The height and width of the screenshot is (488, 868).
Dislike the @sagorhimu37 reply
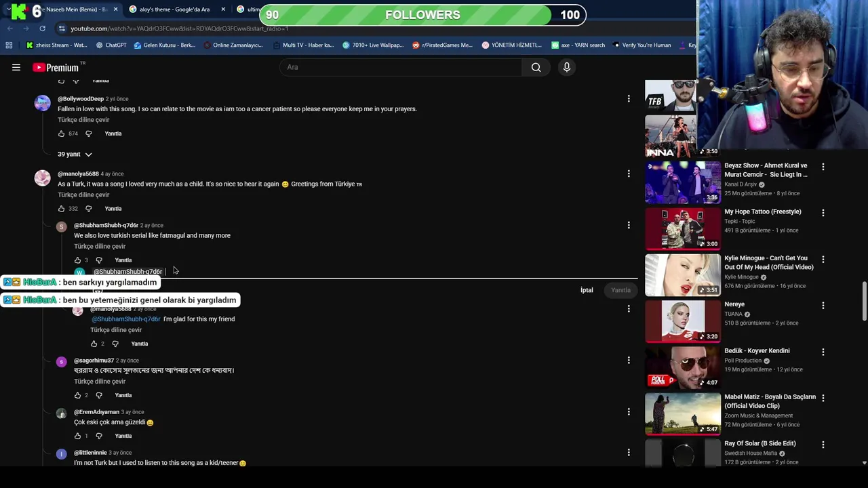[x=99, y=395]
